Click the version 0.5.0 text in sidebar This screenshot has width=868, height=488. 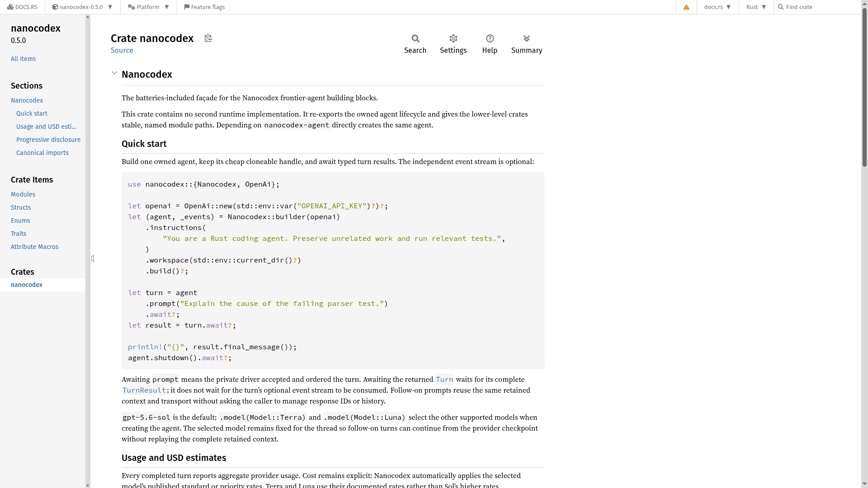click(19, 41)
